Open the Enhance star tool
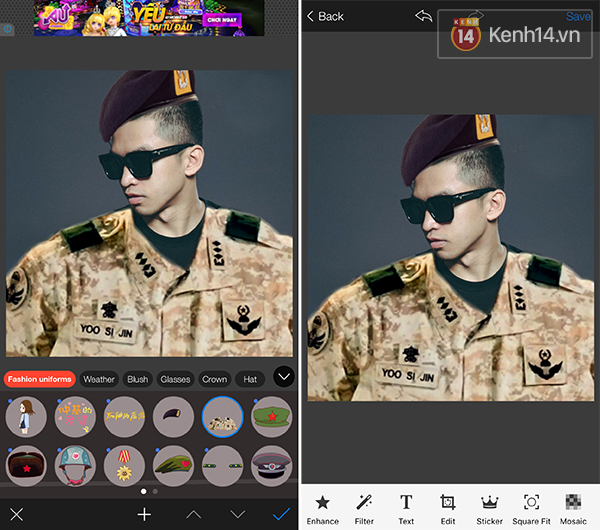Screen dimensions: 600x530 click(x=322, y=507)
